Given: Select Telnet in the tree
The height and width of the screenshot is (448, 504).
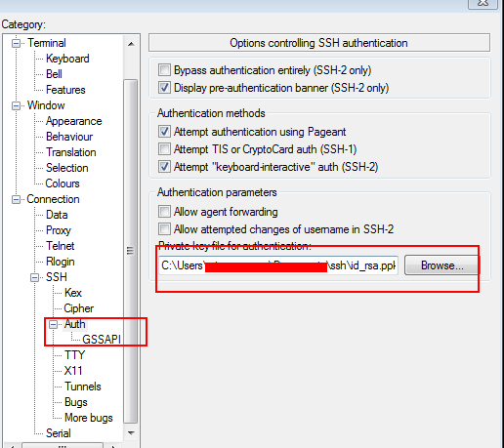Looking at the screenshot, I should [60, 246].
